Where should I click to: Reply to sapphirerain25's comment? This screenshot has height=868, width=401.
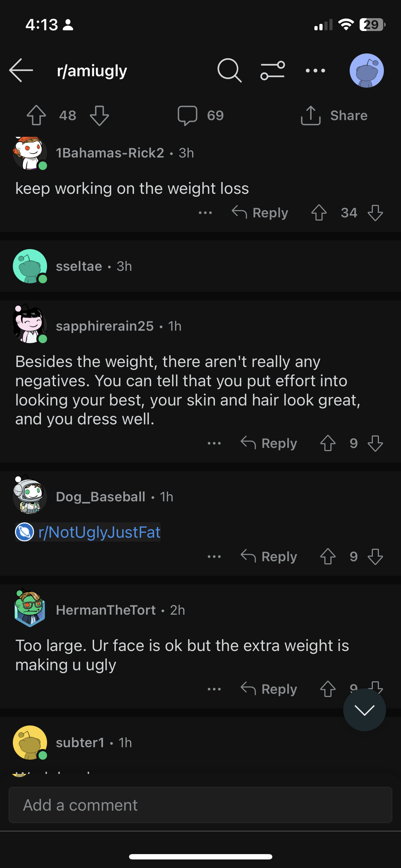(x=269, y=443)
